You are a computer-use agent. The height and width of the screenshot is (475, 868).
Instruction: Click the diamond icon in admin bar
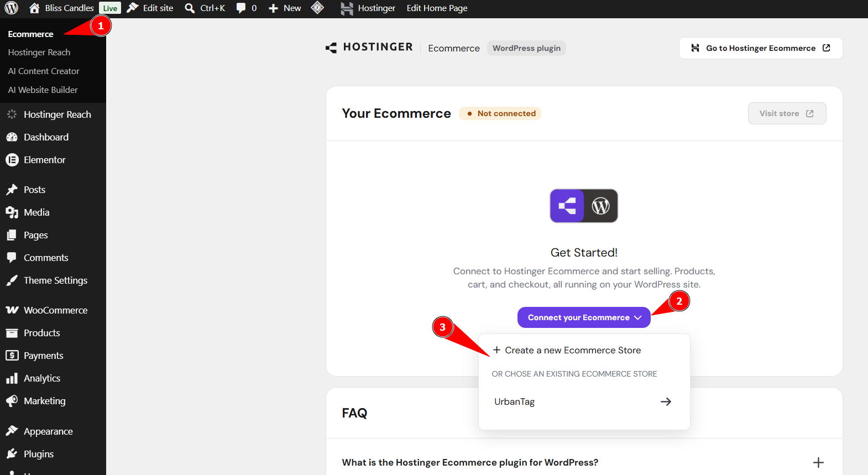tap(317, 8)
